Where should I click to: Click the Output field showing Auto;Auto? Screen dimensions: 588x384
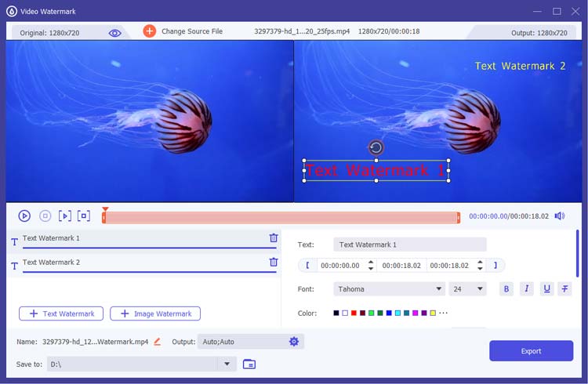click(251, 342)
